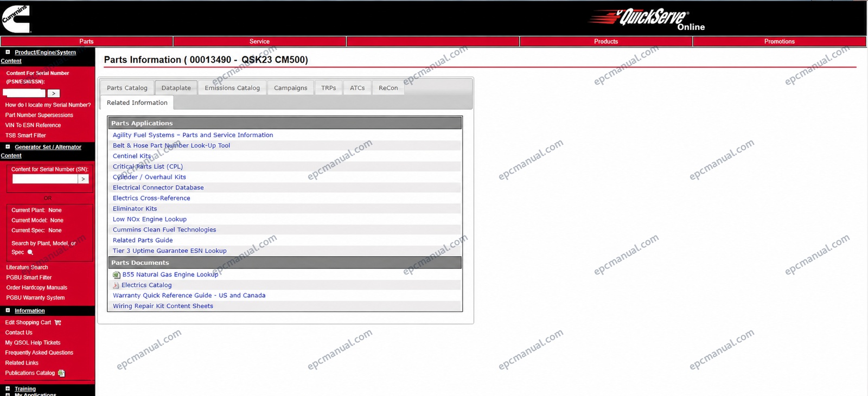Image resolution: width=868 pixels, height=396 pixels.
Task: Open Electrics Cross-Reference link
Action: pos(151,198)
